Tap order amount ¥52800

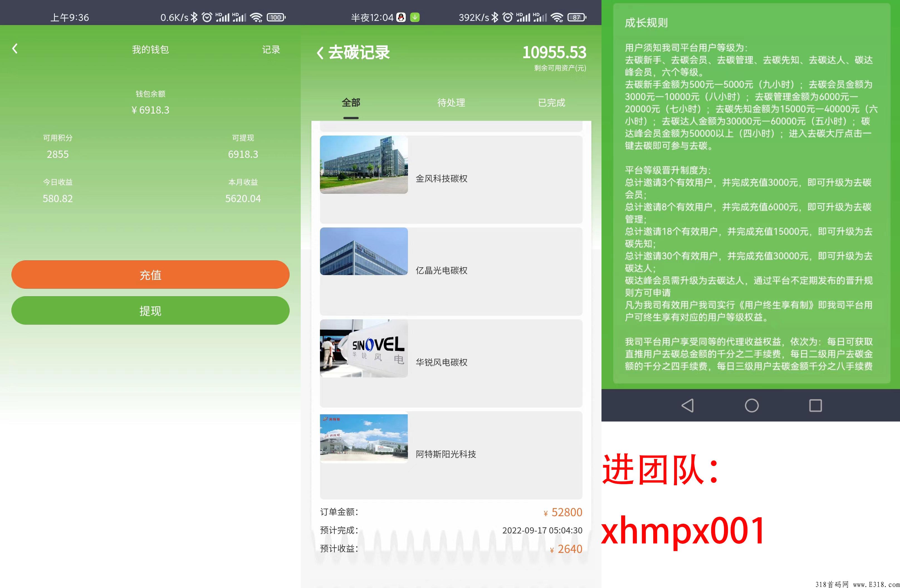point(563,512)
